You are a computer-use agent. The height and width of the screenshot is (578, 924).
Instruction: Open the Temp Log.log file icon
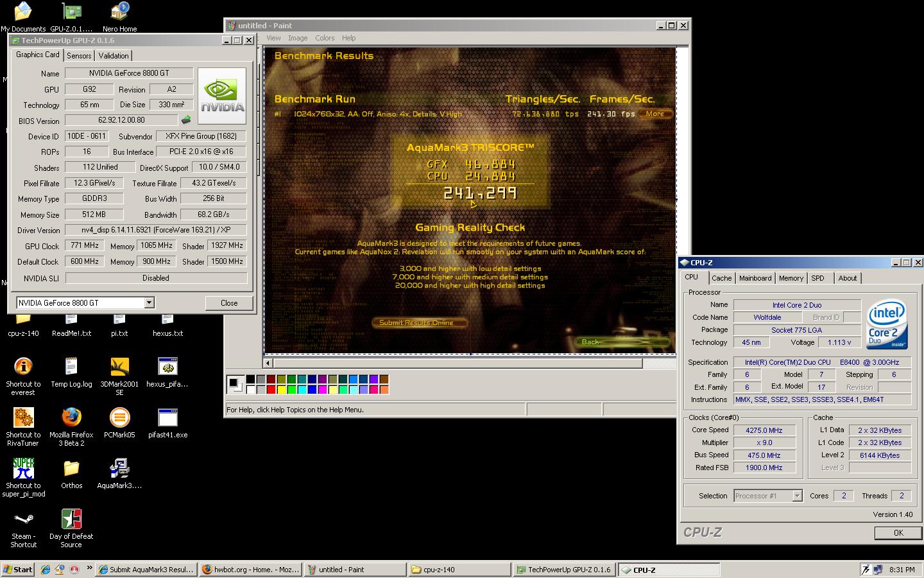[x=71, y=373]
